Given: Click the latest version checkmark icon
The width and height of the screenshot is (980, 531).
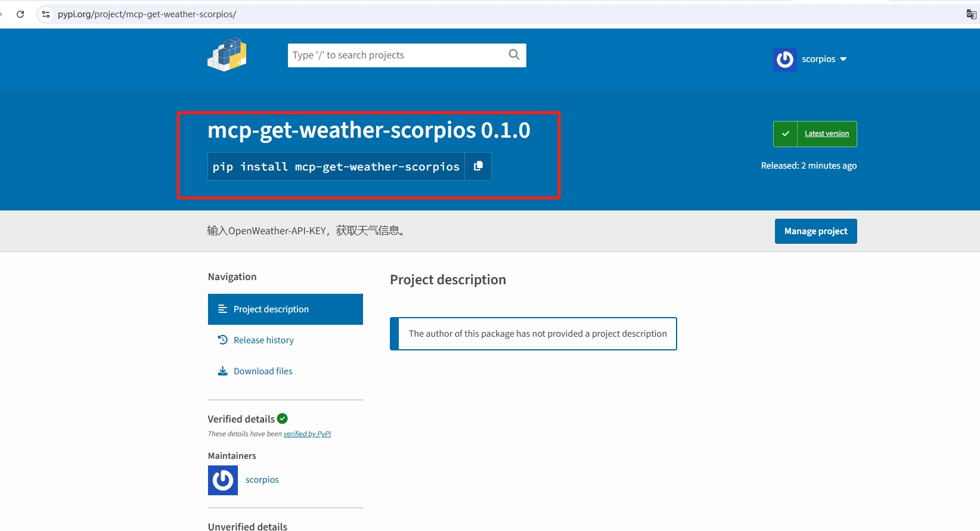Looking at the screenshot, I should pos(786,134).
